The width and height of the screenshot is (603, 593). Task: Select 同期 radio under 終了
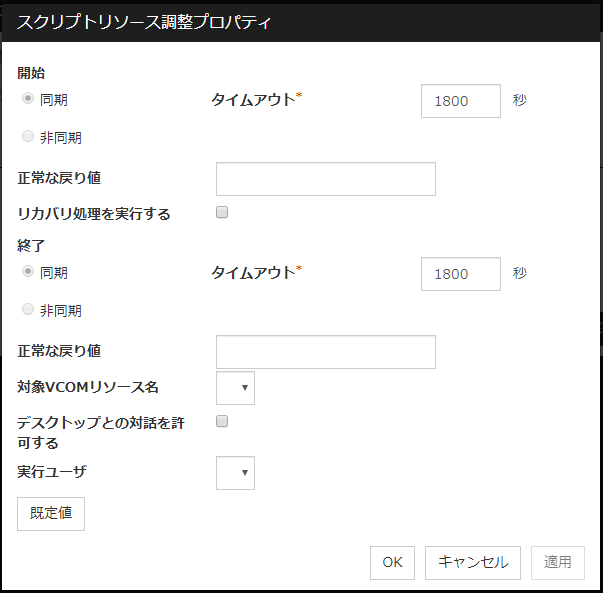(28, 272)
